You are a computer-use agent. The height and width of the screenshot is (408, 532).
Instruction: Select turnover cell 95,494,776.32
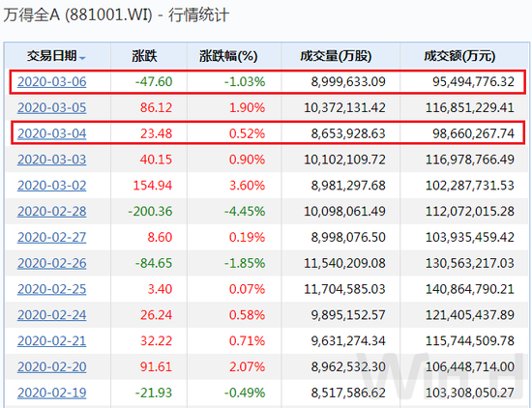(473, 82)
